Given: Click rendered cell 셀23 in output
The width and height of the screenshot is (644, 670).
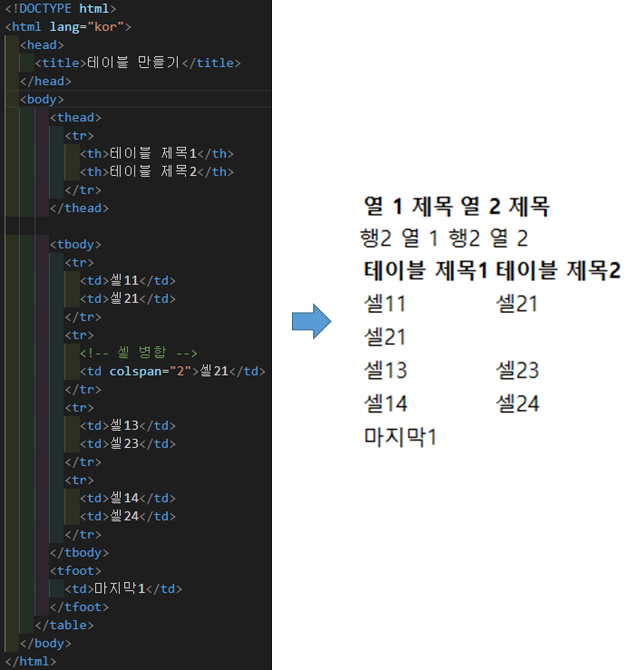Looking at the screenshot, I should pos(518,370).
